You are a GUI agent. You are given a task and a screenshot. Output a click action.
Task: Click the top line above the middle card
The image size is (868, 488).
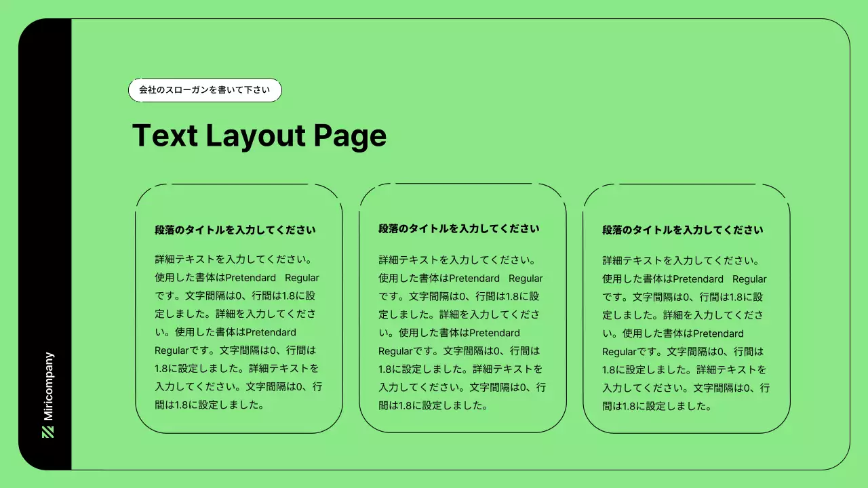pyautogui.click(x=462, y=183)
